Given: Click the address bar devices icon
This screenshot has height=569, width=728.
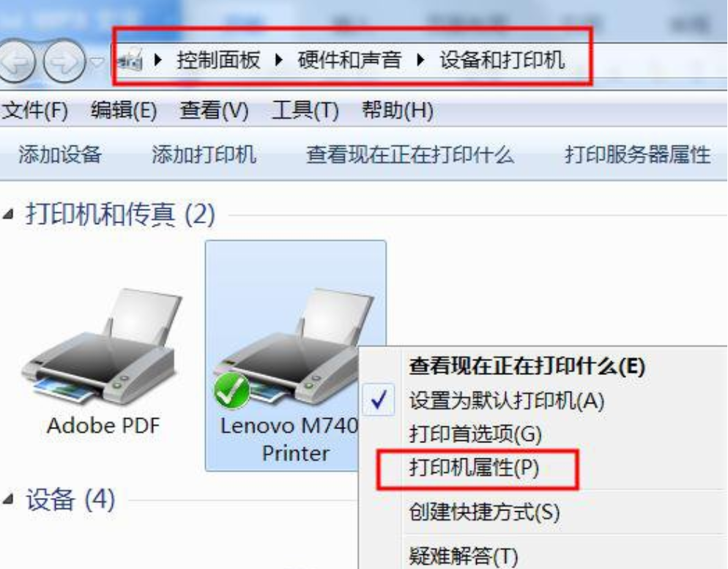Looking at the screenshot, I should [130, 60].
